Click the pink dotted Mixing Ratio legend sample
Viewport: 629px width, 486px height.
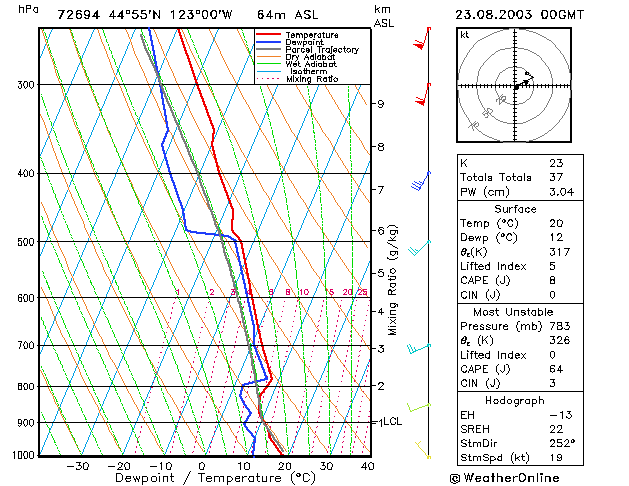click(268, 79)
